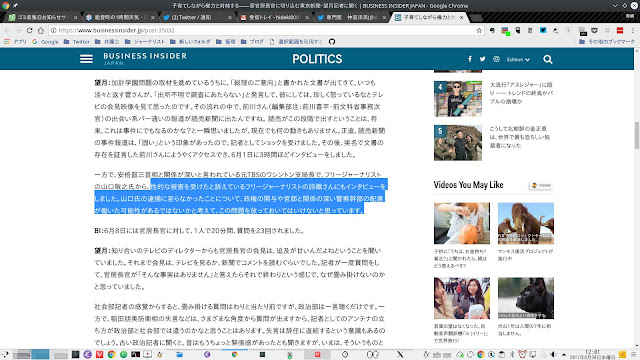Open the athleisure trend article headline
640x360 pixels.
[521, 93]
